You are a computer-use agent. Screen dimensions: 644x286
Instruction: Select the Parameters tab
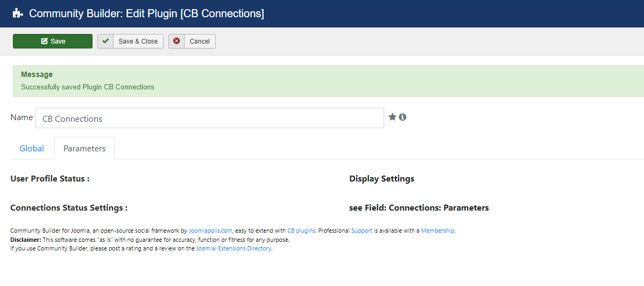click(84, 148)
